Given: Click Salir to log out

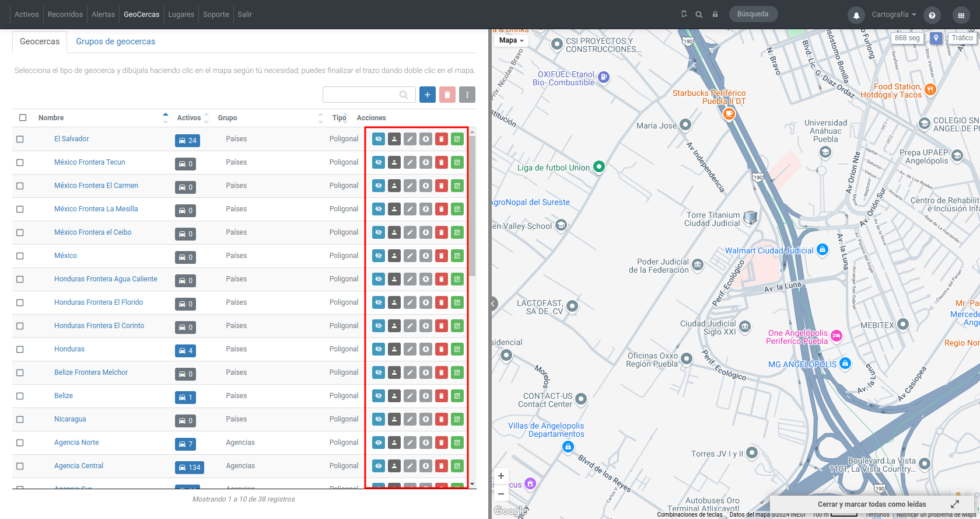Looking at the screenshot, I should tap(245, 15).
